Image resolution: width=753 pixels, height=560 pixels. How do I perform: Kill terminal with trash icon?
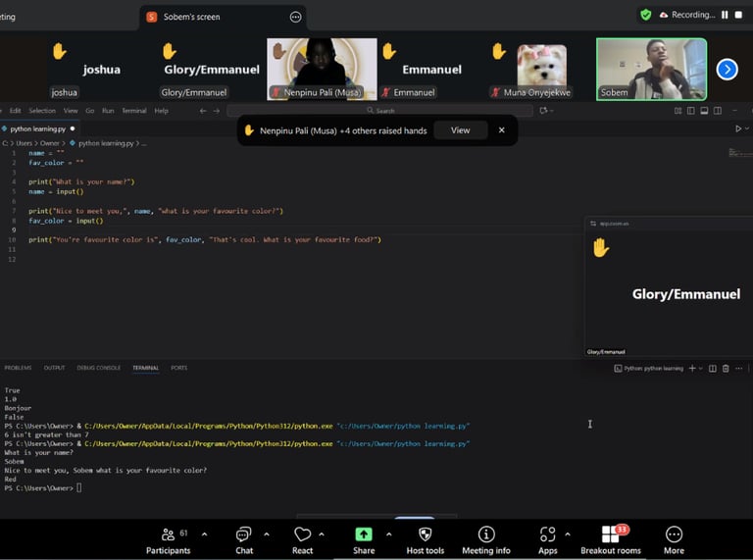726,369
